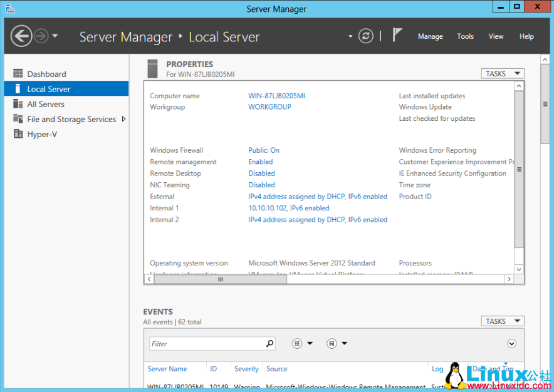Click the WORKGROUP link
The height and width of the screenshot is (392, 554).
coord(269,107)
